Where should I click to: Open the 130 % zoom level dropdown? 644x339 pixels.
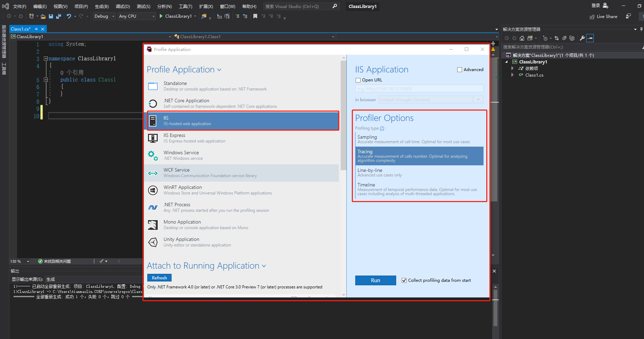click(x=28, y=261)
